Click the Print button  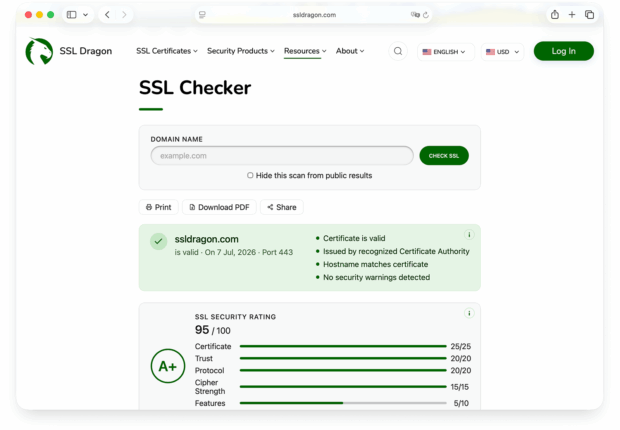[x=159, y=207]
